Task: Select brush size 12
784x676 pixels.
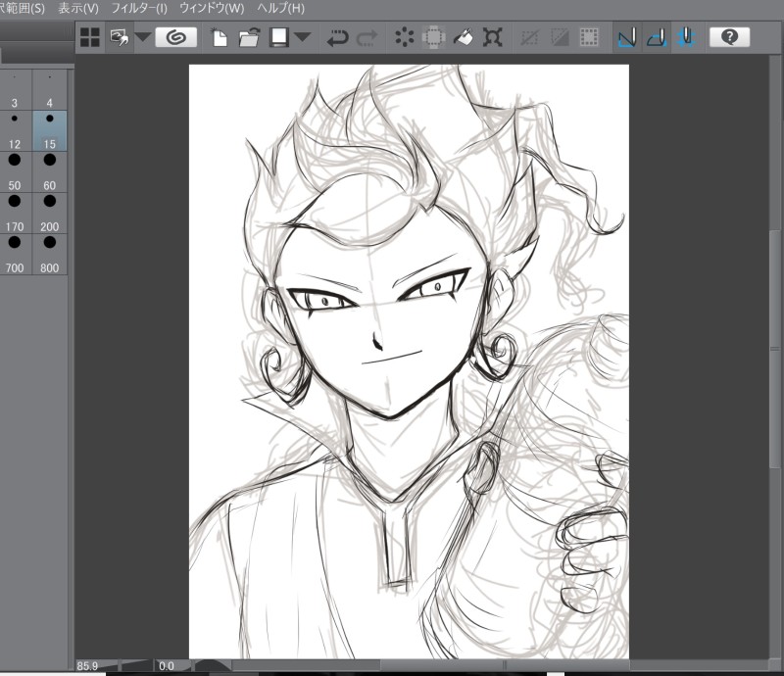Action: pyautogui.click(x=15, y=131)
